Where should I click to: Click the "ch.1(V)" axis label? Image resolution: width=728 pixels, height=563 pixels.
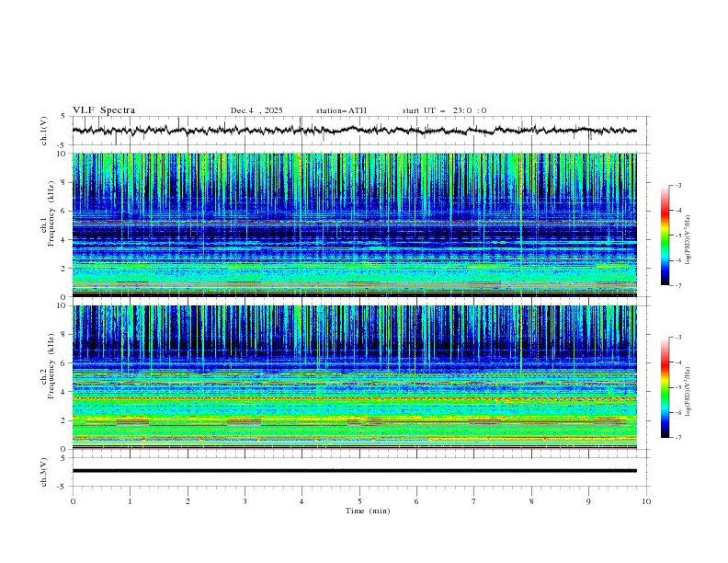pos(44,131)
